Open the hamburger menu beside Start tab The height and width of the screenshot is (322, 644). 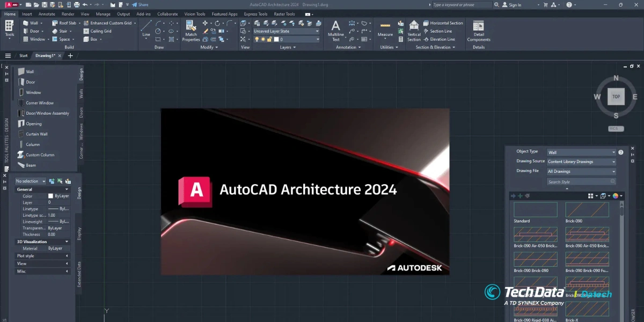click(x=8, y=56)
